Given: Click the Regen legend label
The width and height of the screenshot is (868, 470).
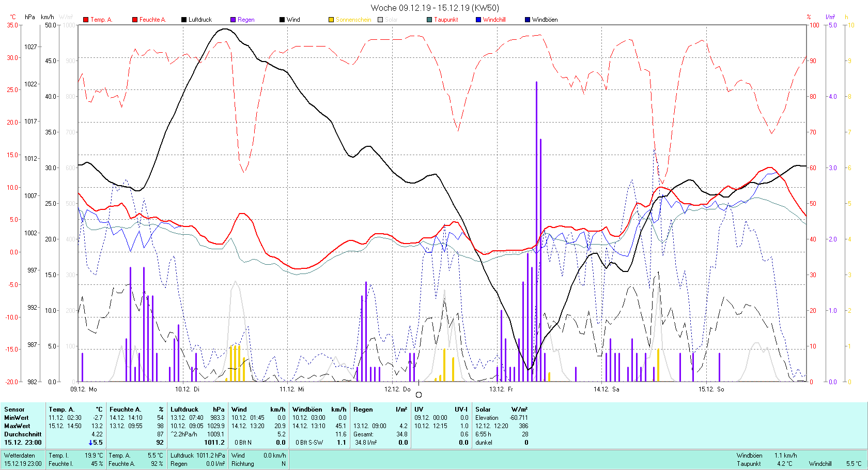Looking at the screenshot, I should 246,20.
